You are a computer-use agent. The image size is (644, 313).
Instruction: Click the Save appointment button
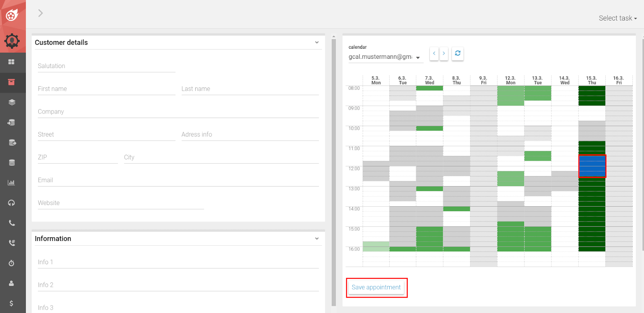[376, 287]
